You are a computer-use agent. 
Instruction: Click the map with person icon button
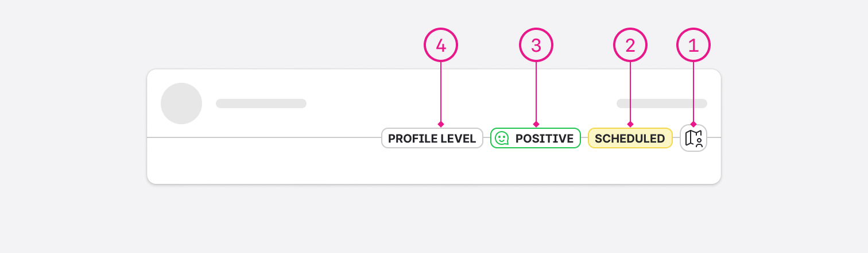(693, 139)
